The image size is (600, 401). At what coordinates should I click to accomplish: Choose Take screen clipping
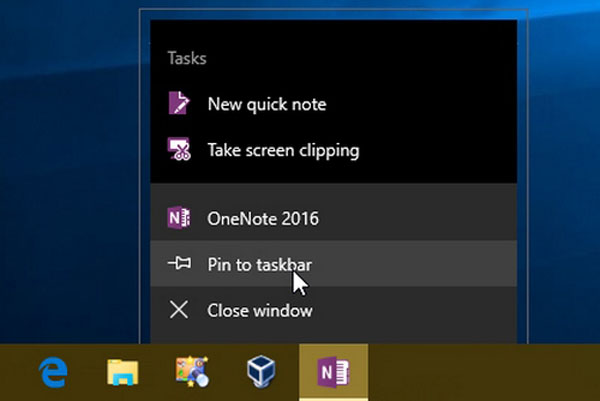(333, 150)
